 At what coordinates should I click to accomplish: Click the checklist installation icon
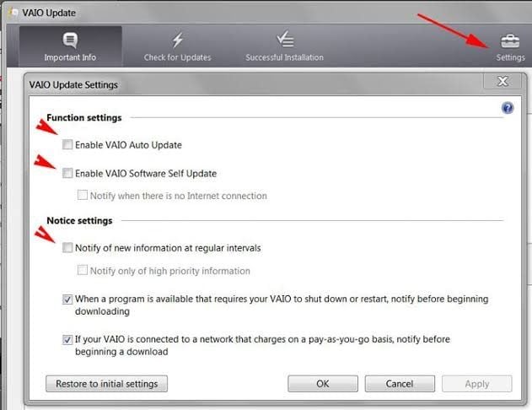(285, 39)
